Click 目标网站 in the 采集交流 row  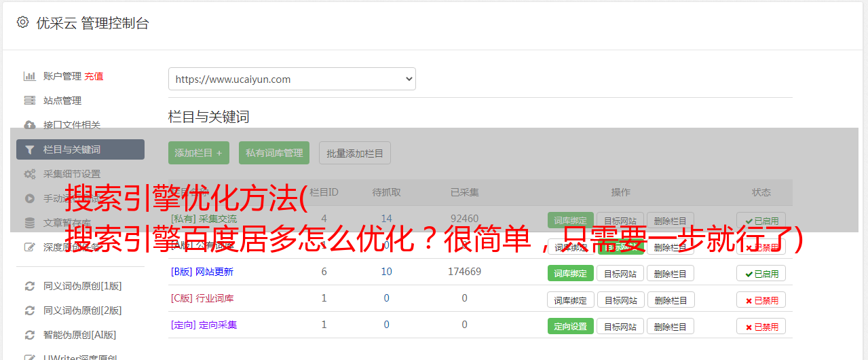pyautogui.click(x=620, y=220)
